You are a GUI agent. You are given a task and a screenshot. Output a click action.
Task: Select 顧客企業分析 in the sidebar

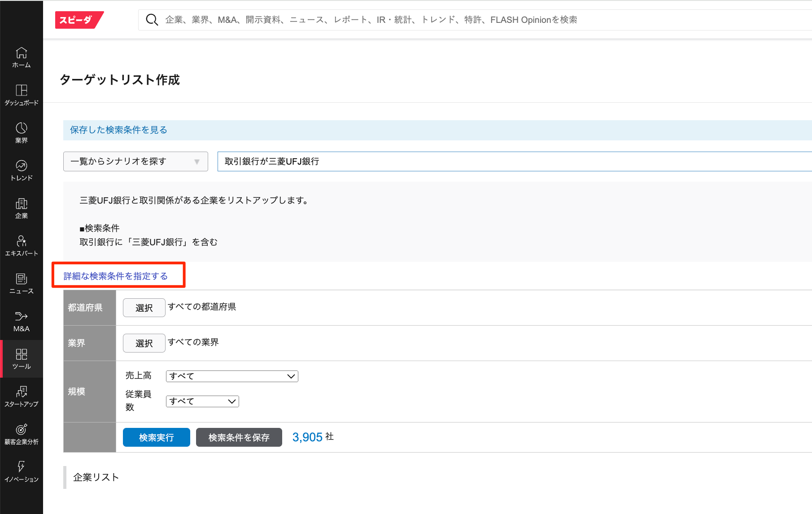point(22,434)
